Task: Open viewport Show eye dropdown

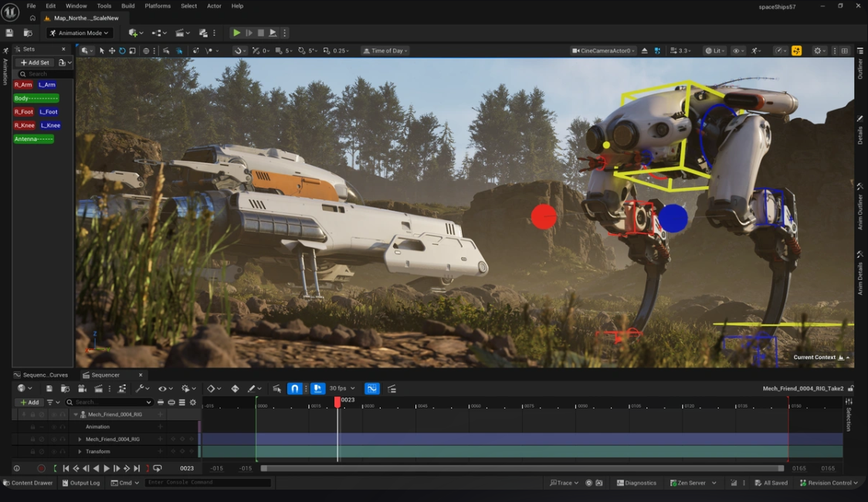Action: coord(738,51)
